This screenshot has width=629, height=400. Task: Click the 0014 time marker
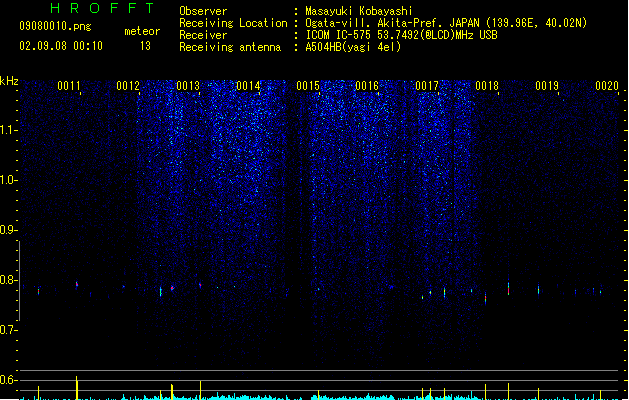click(248, 86)
